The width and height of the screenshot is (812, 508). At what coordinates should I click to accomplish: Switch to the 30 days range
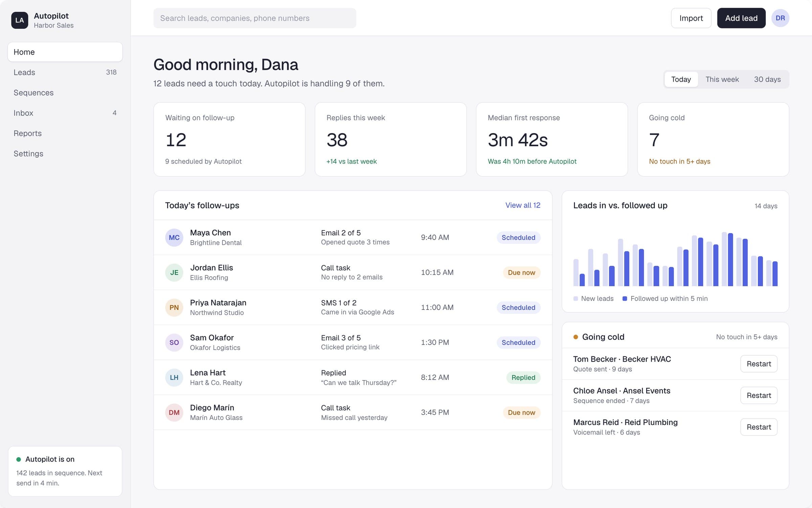[x=767, y=79]
